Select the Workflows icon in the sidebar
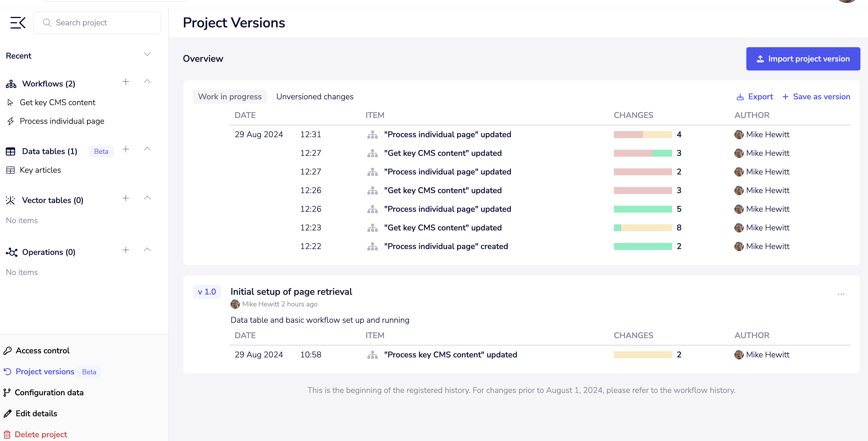Image resolution: width=868 pixels, height=441 pixels. [x=10, y=83]
